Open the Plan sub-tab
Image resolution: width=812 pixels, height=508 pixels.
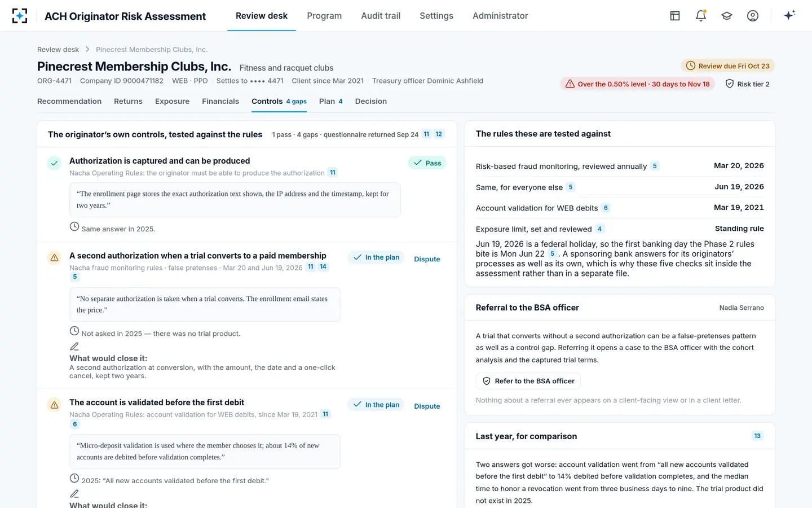click(x=331, y=102)
